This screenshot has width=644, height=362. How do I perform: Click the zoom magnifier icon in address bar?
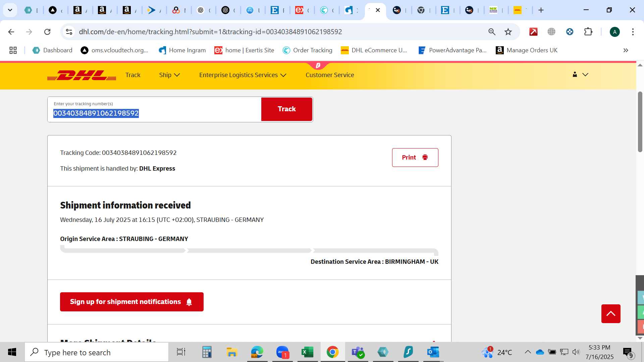[x=492, y=32]
